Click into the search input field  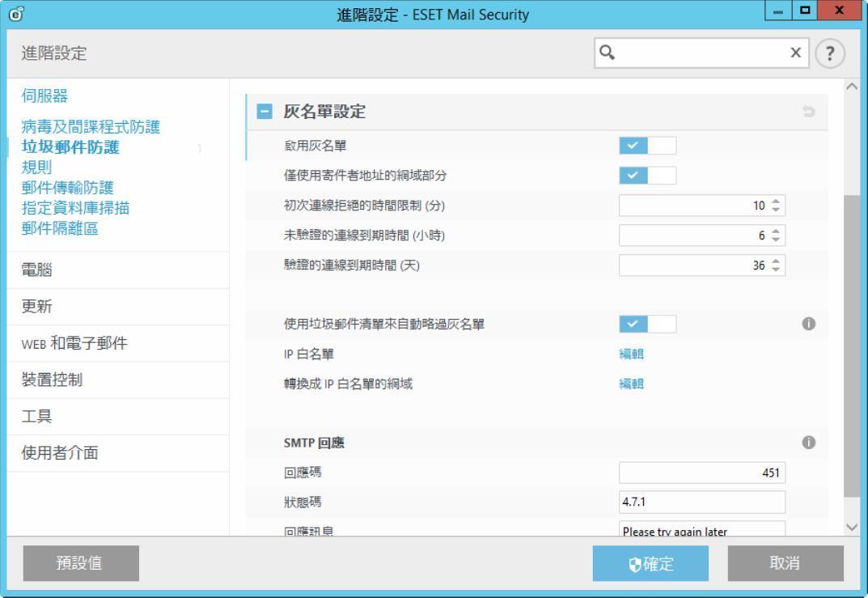pyautogui.click(x=702, y=53)
